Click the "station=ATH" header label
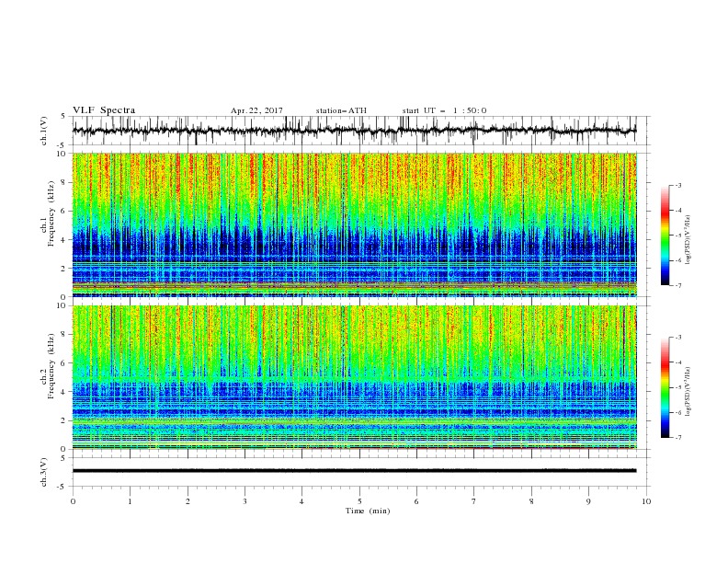The width and height of the screenshot is (728, 563). coord(341,110)
